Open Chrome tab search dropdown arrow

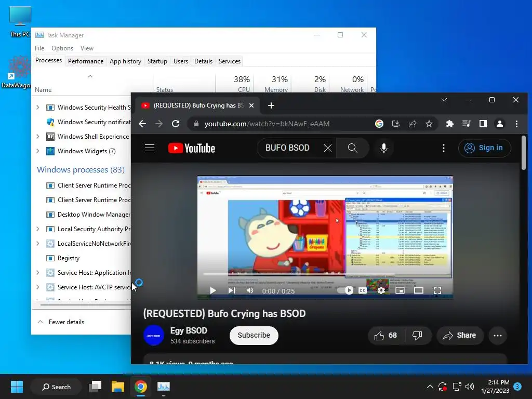click(444, 100)
